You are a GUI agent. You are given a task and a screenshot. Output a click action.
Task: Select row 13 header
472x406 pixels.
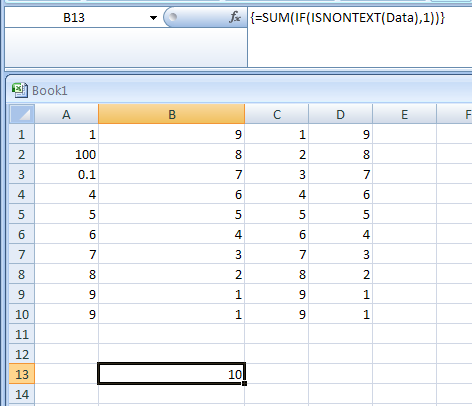click(x=22, y=374)
